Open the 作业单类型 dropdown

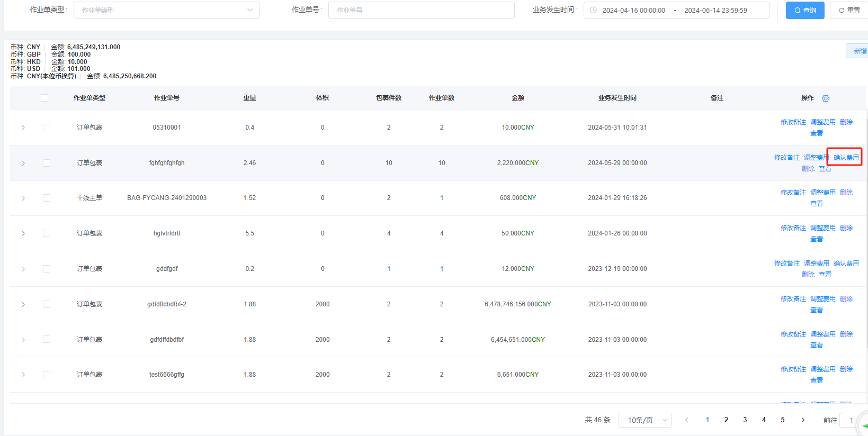(x=166, y=10)
